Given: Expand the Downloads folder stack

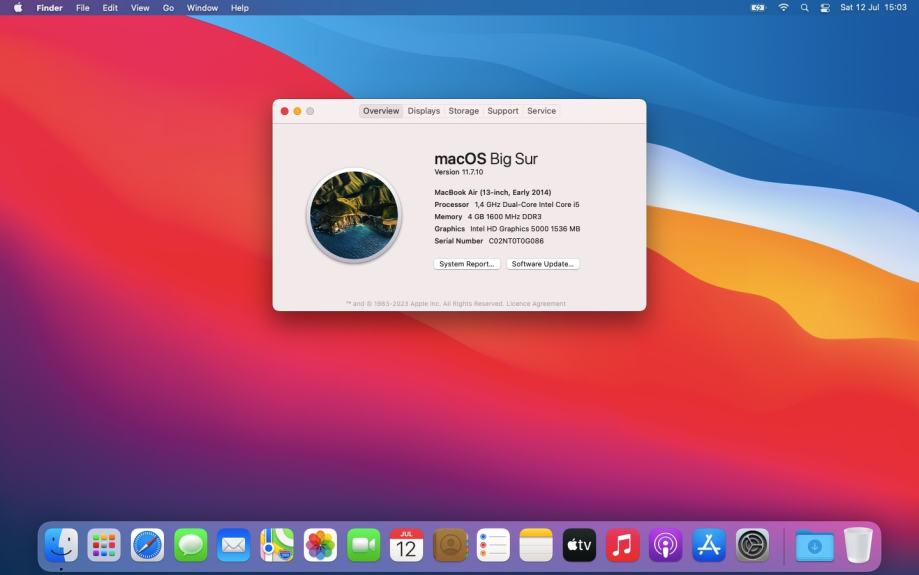Looking at the screenshot, I should [x=814, y=545].
